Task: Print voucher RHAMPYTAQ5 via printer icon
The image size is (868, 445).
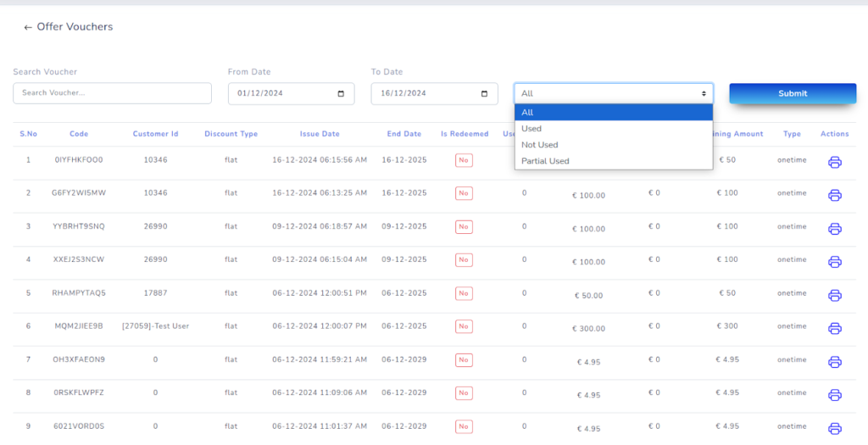Action: 834,295
